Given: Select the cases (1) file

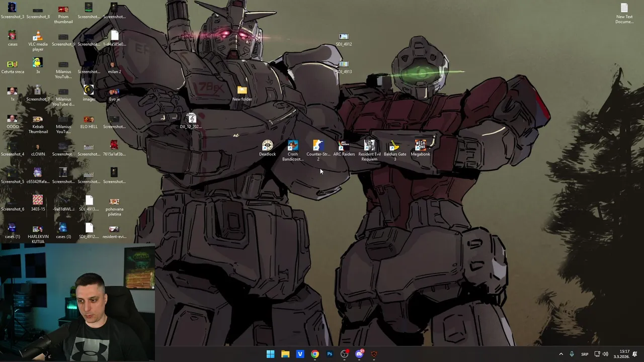Looking at the screenshot, I should pos(12,231).
